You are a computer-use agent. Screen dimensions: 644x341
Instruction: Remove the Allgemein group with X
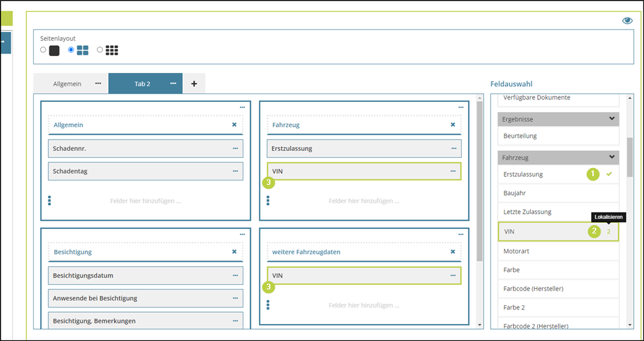coord(234,125)
